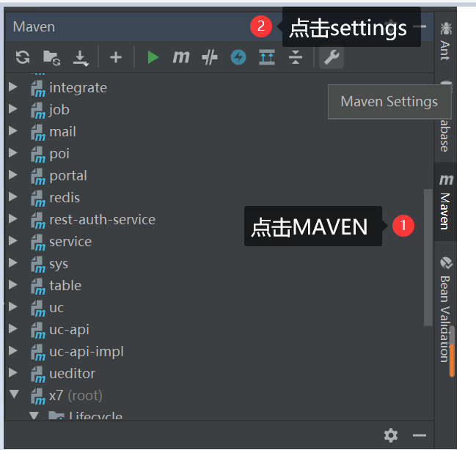Open Maven Settings wrench icon
Screen dimensions: 476x450
pos(332,57)
